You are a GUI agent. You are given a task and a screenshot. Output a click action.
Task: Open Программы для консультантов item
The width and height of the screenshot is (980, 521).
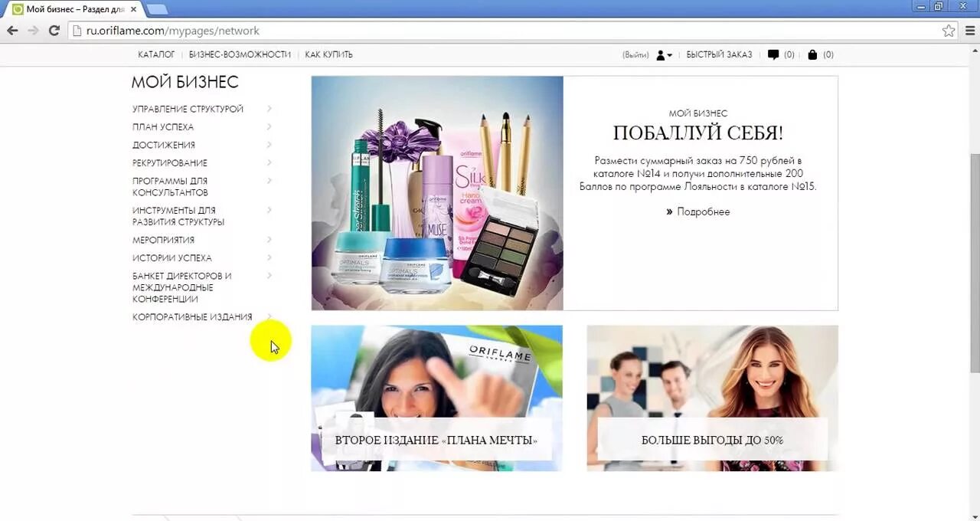[170, 187]
